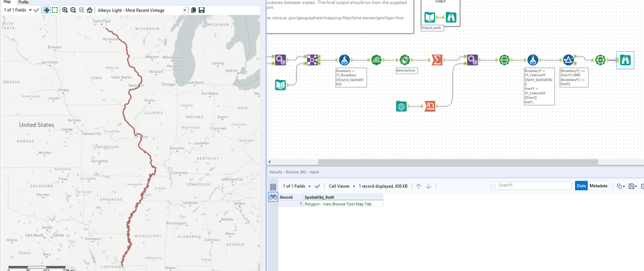The width and height of the screenshot is (644, 271).
Task: Apply field selection checkmark in Results
Action: (317, 186)
